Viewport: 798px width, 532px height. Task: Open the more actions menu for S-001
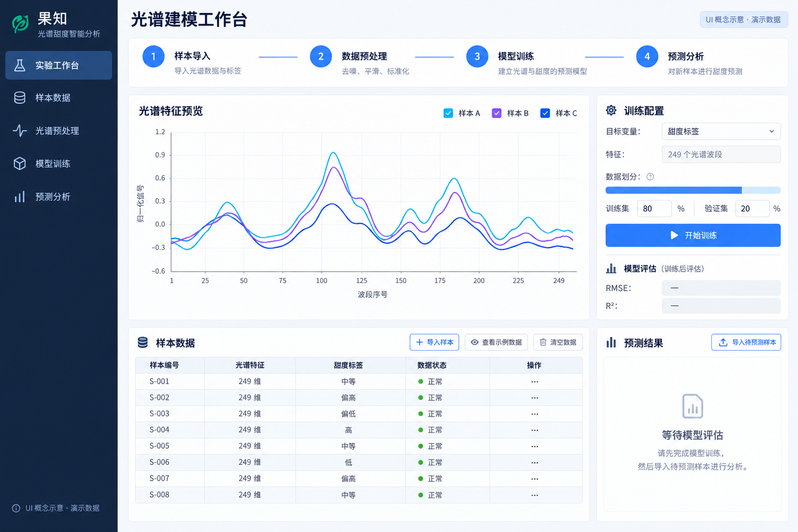tap(535, 382)
